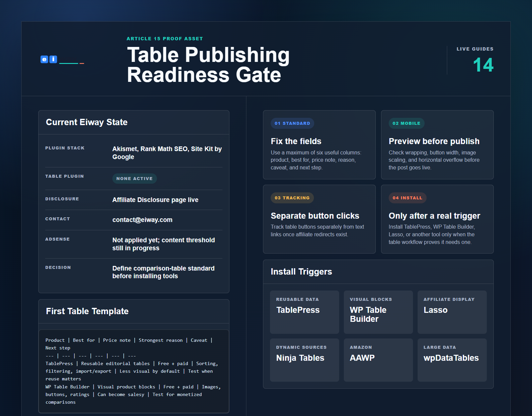This screenshot has width=532, height=416.
Task: Click 'Use a maximum of six useful columns' text
Action: (316, 160)
